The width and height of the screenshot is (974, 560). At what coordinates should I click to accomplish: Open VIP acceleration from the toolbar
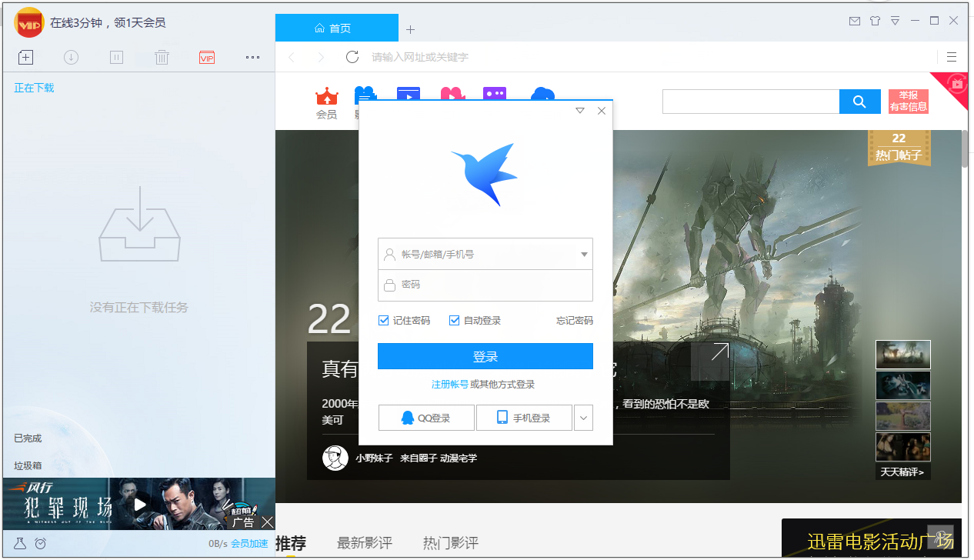(x=206, y=57)
